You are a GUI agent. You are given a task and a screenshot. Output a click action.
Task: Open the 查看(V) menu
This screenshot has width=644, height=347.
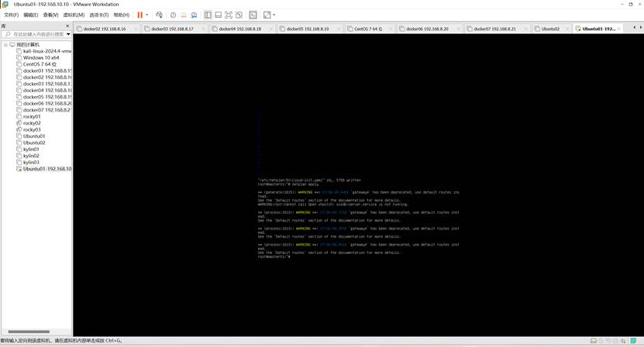pos(50,15)
